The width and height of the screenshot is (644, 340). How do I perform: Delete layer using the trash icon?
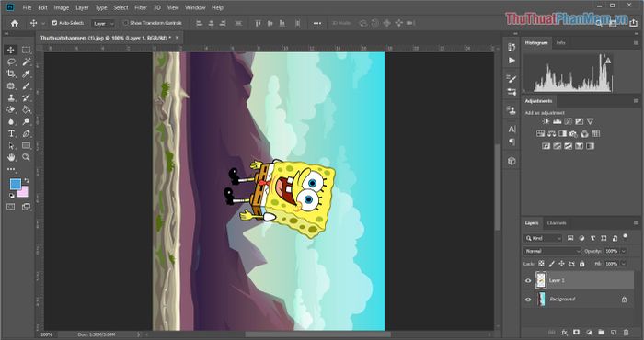click(x=626, y=333)
